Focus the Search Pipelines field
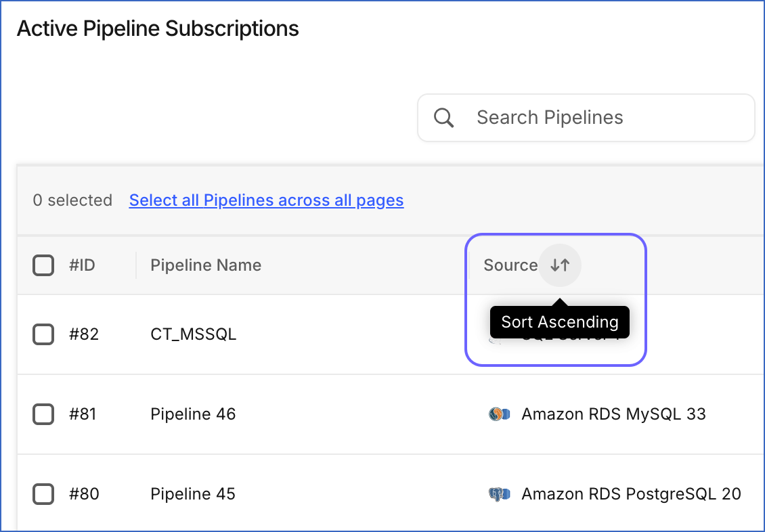Image resolution: width=765 pixels, height=532 pixels. [x=586, y=118]
